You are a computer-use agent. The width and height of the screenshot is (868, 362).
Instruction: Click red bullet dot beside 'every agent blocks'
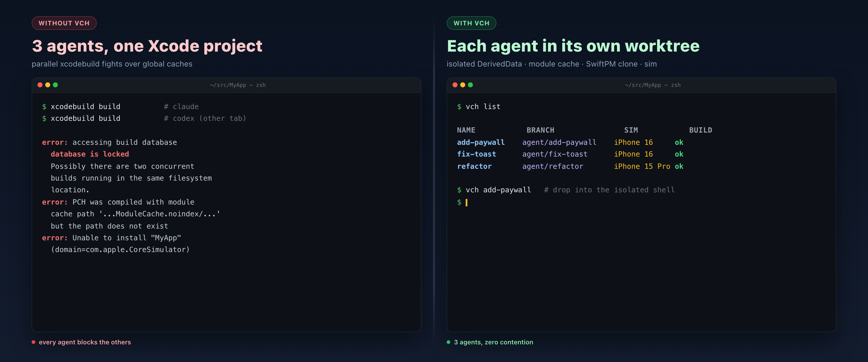point(33,342)
